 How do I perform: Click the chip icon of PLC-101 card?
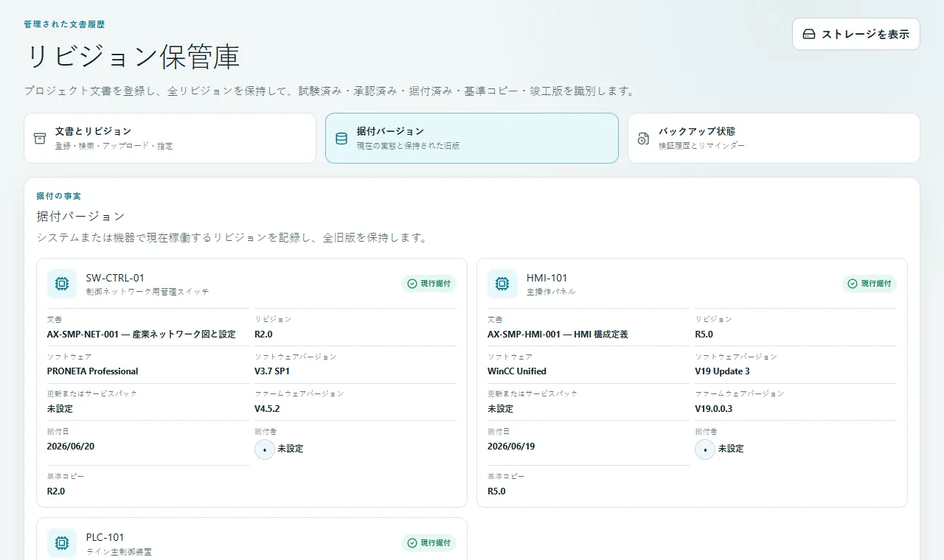62,543
